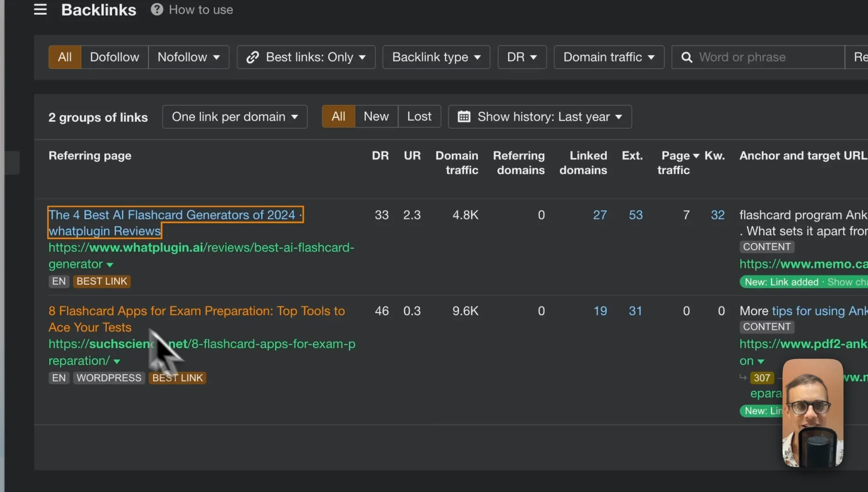Screen dimensions: 868x492
Task: Expand the whatplugin.ai URL dropdown caret
Action: point(110,265)
